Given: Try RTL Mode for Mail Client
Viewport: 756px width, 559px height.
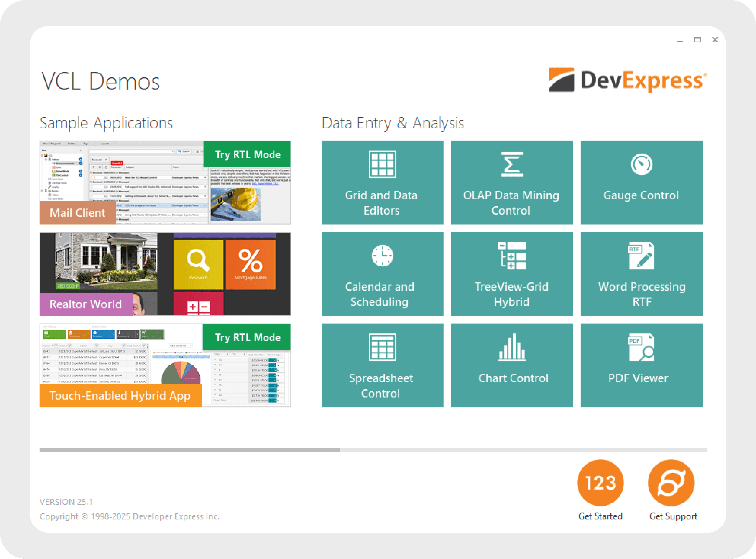Looking at the screenshot, I should [247, 155].
